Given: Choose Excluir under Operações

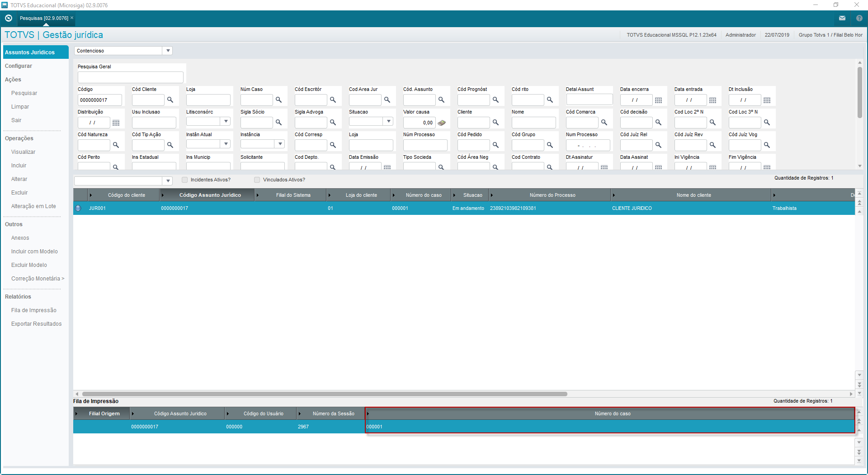Looking at the screenshot, I should [19, 193].
